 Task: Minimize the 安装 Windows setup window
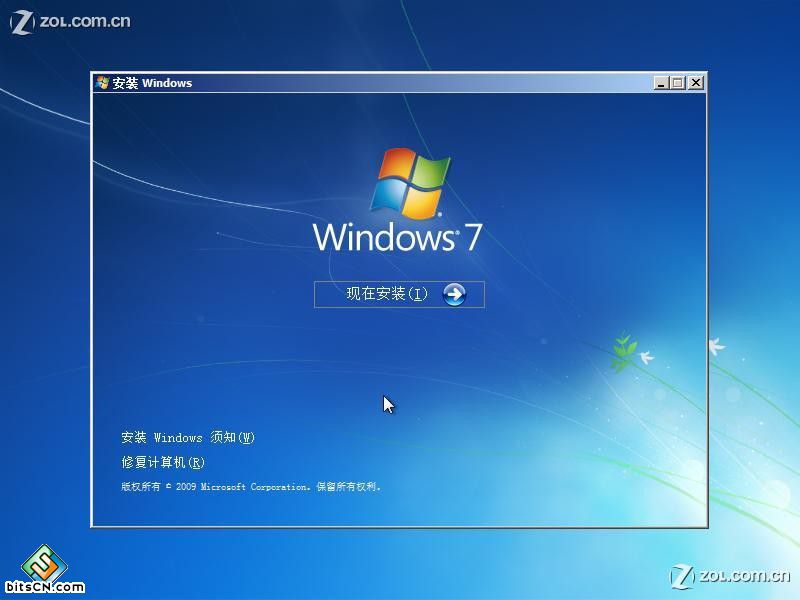click(661, 83)
